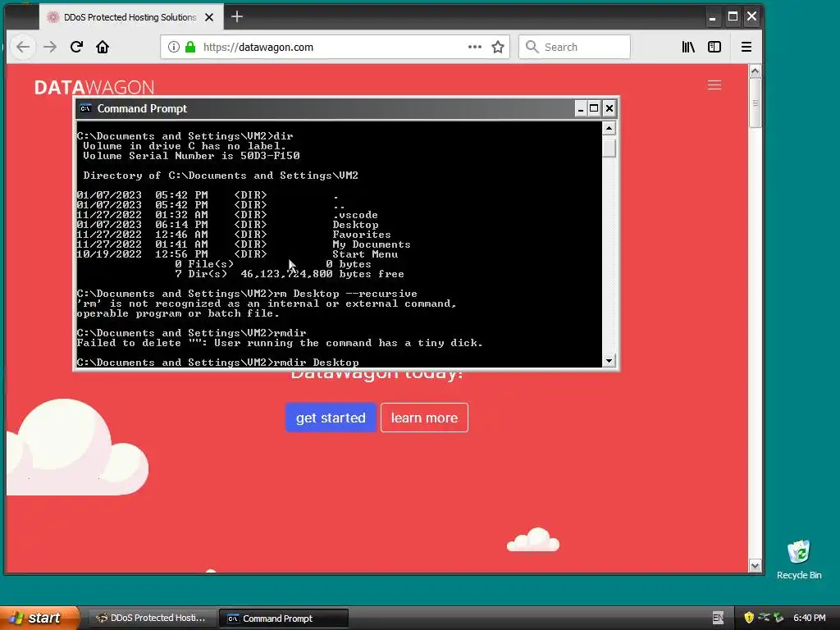Click the "46,123,724,800 bytes free" line

pyautogui.click(x=322, y=274)
